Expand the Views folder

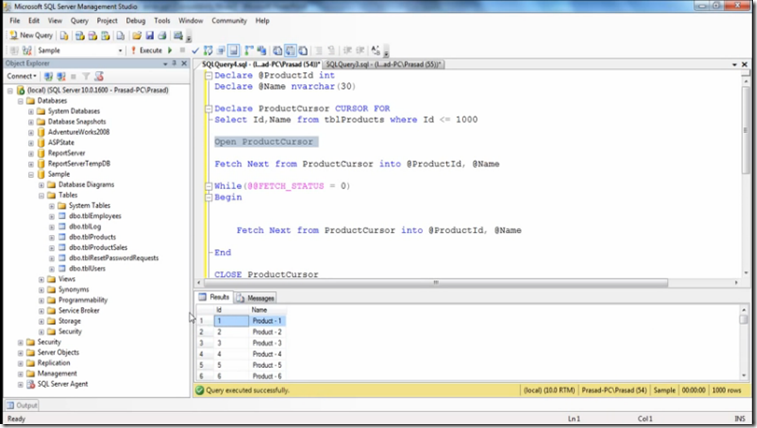42,279
